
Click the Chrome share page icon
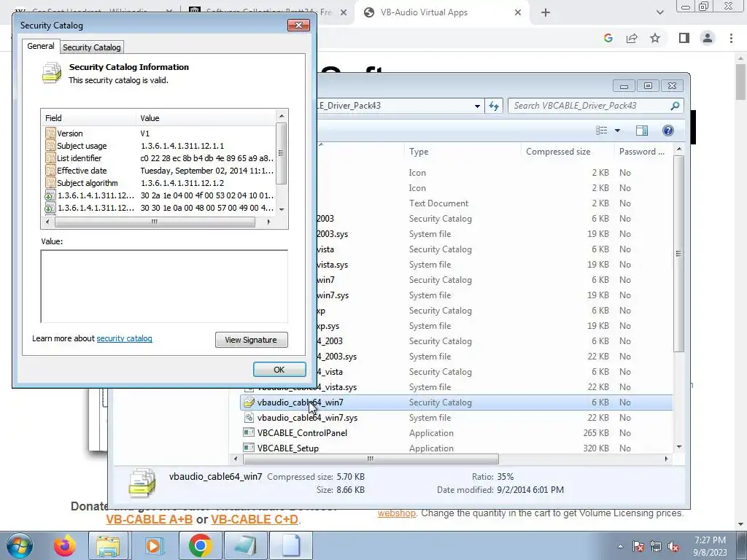click(x=632, y=38)
